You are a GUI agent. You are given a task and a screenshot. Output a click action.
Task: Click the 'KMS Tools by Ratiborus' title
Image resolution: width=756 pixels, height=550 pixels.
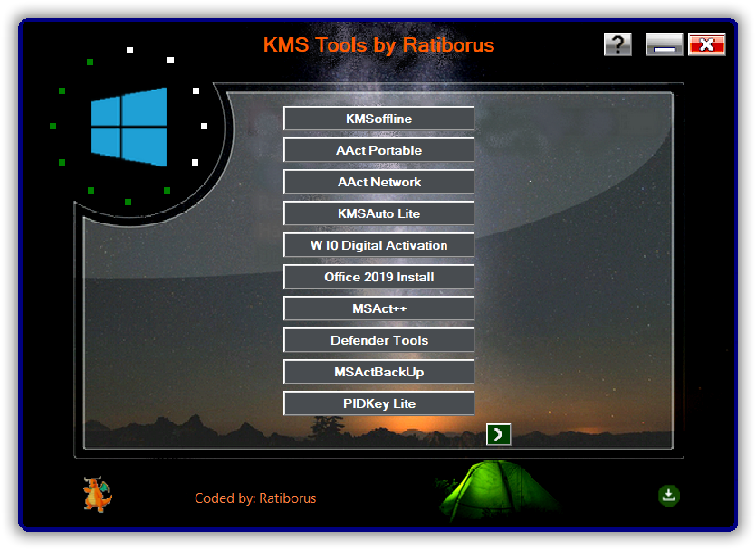point(378,45)
